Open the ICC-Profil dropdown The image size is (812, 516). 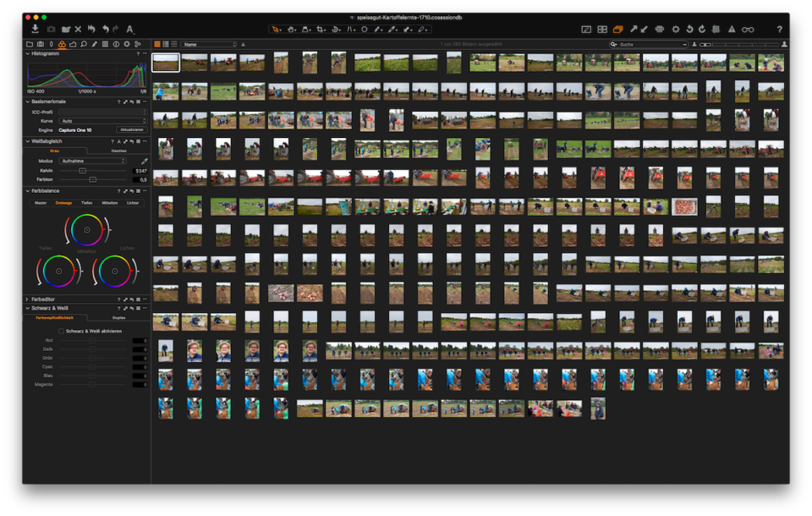tap(102, 112)
